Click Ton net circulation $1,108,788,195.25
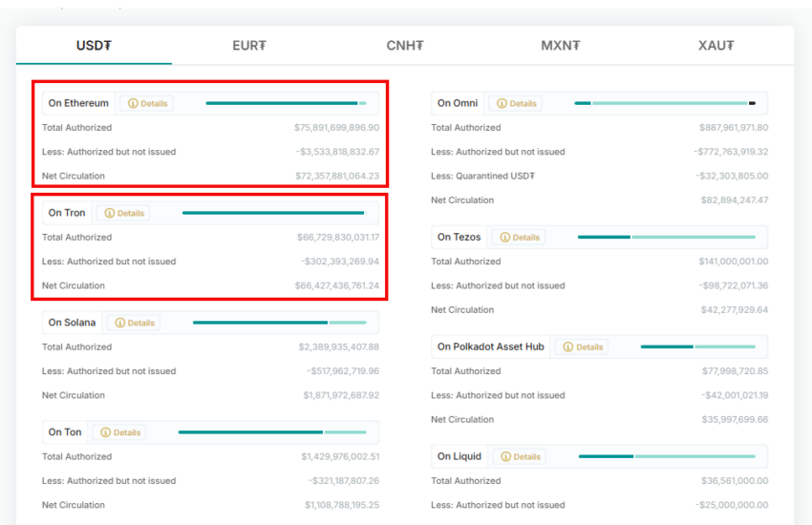This screenshot has width=812, height=525. 342,505
